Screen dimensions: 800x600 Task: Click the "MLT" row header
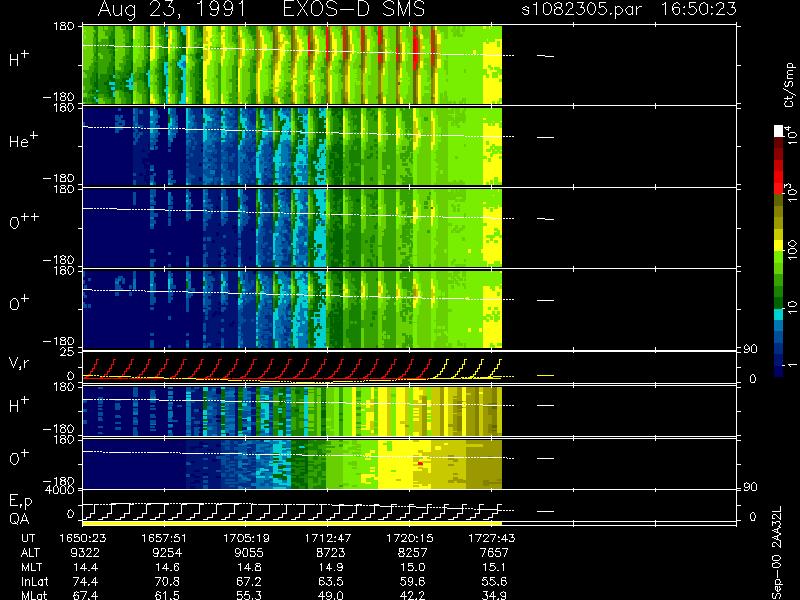tap(31, 567)
